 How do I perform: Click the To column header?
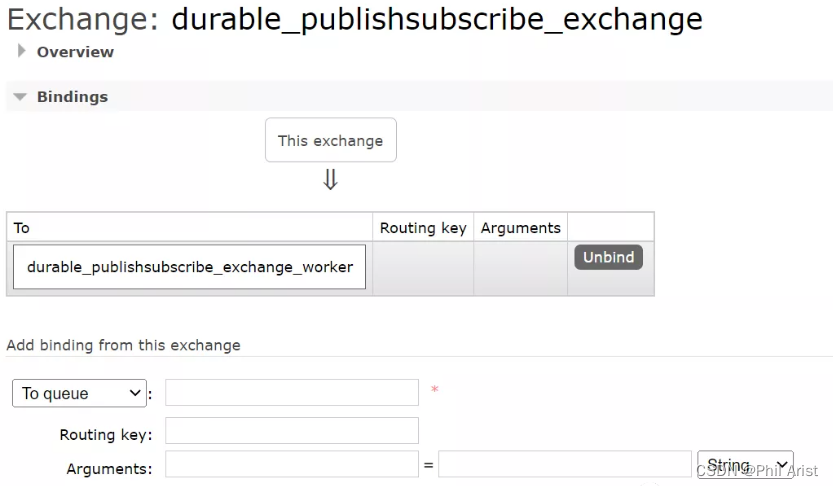pos(22,228)
